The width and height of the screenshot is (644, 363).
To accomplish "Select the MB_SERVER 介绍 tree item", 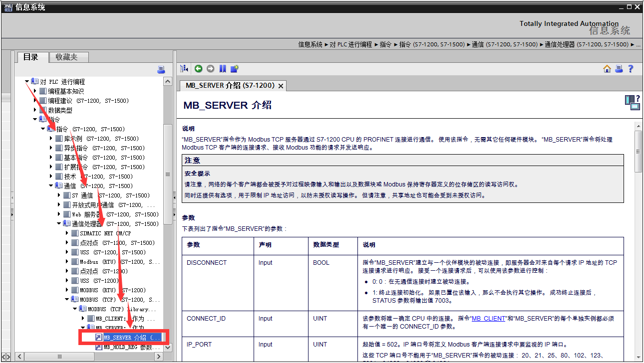I will coord(132,338).
